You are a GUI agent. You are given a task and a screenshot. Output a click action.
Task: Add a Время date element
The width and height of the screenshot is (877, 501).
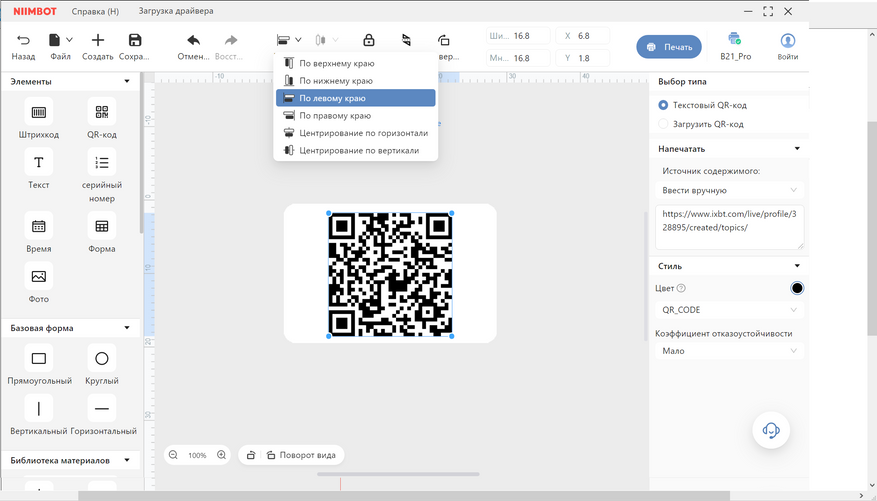[x=38, y=227]
